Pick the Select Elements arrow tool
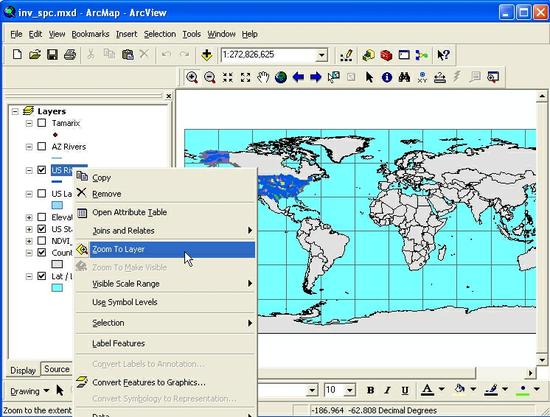The image size is (550, 417). point(369,77)
